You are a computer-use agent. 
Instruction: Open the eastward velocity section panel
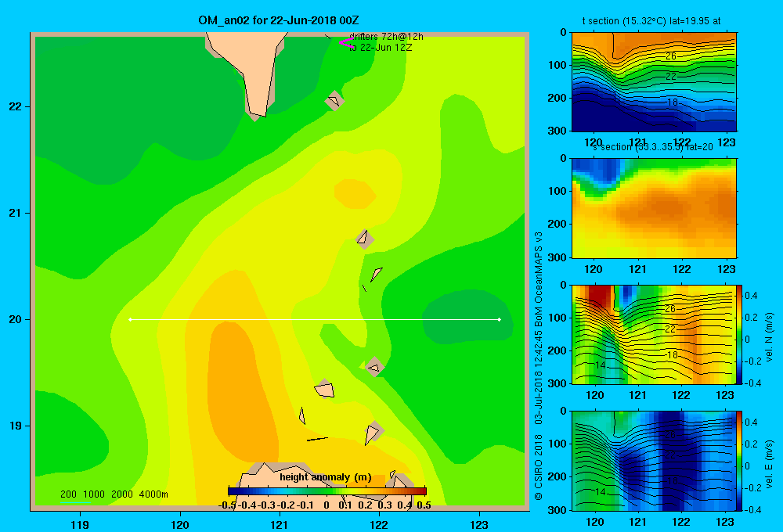654,461
